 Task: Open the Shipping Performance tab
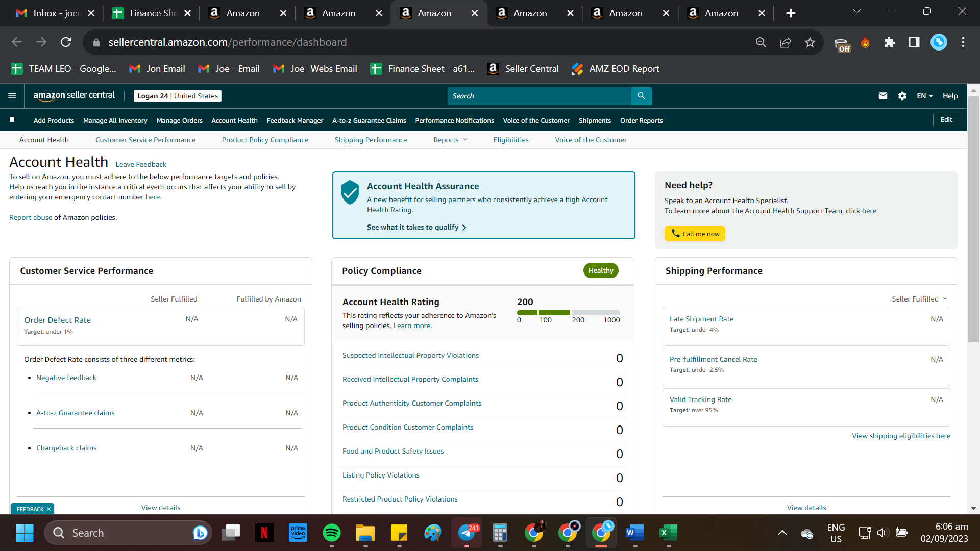coord(371,140)
